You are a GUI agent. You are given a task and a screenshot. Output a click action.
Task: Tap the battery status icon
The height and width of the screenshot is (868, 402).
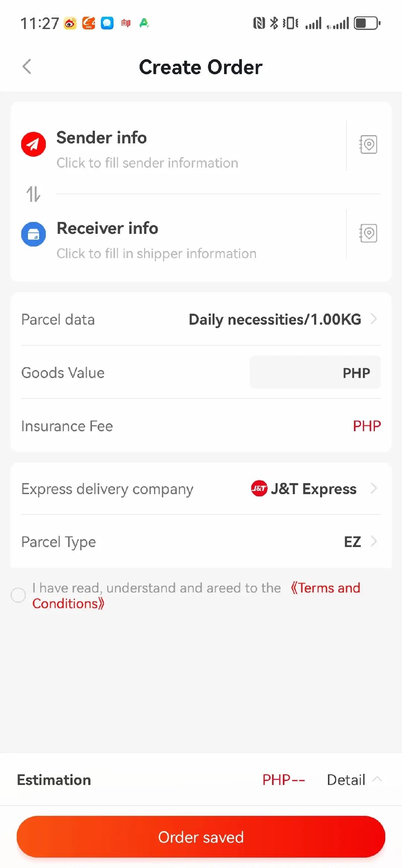[367, 23]
